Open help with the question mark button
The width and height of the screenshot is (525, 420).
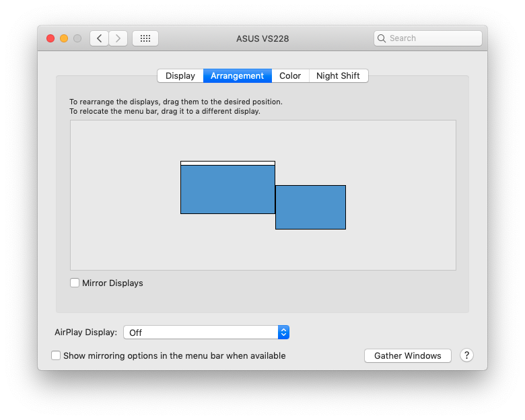(x=466, y=355)
